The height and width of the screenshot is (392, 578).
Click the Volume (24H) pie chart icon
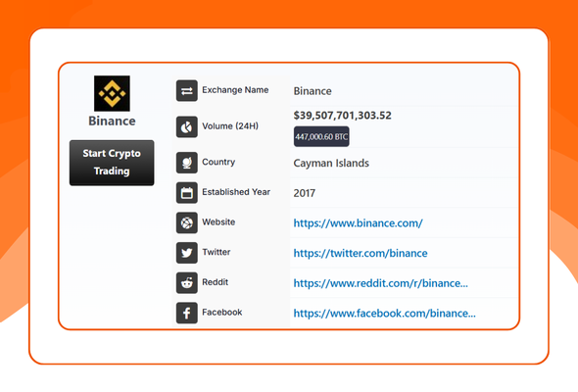186,126
